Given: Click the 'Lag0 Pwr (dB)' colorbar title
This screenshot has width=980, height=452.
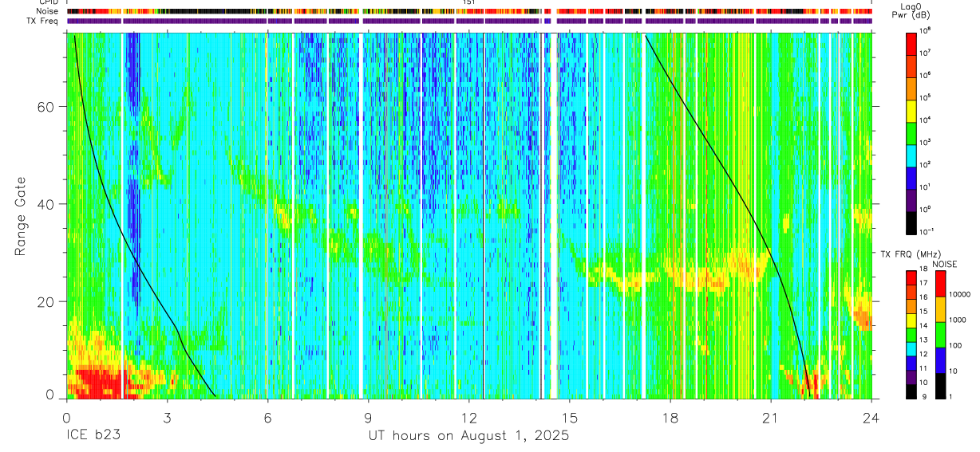Looking at the screenshot, I should coord(911,10).
